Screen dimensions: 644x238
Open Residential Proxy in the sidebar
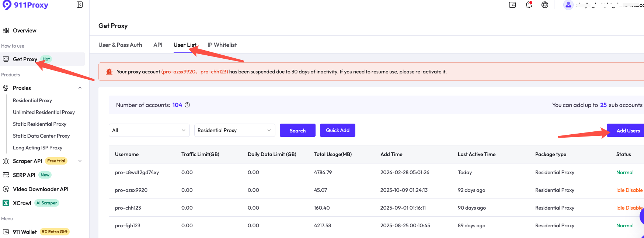[32, 100]
